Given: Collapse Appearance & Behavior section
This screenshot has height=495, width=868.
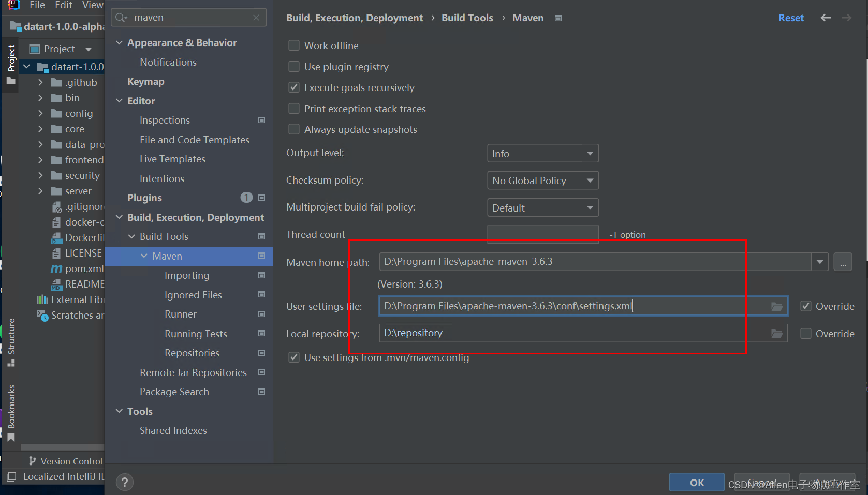Looking at the screenshot, I should 119,42.
